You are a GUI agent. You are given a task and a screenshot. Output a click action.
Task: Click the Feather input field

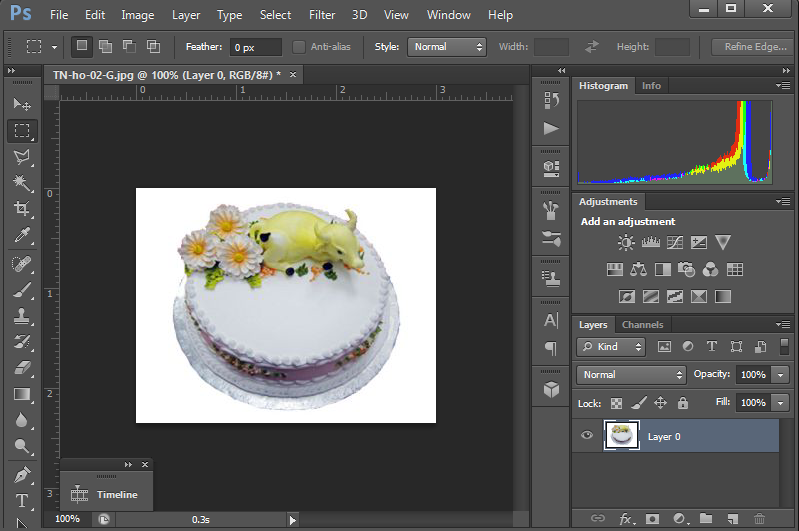(255, 47)
